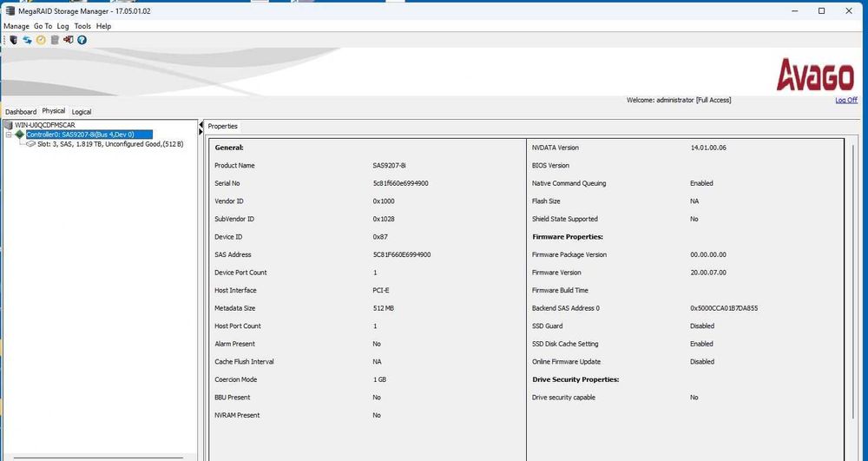Click the Log Off link
Viewport: 868px width, 461px height.
pos(845,100)
